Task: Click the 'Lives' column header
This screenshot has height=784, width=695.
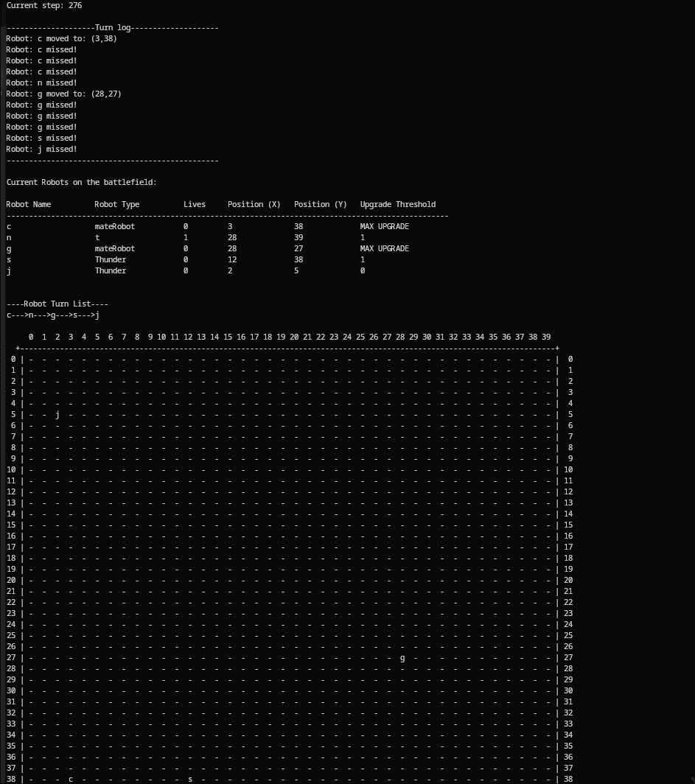Action: point(195,204)
